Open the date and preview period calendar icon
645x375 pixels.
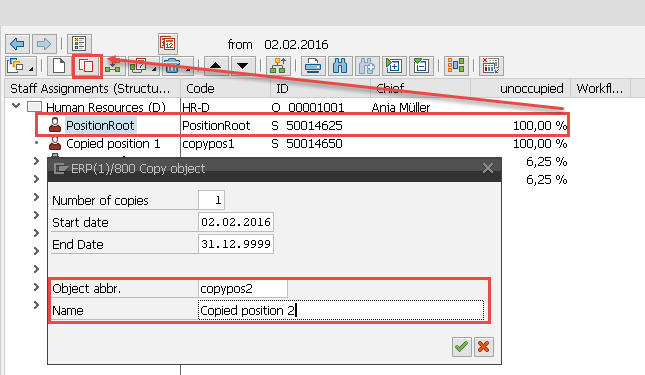coord(168,44)
